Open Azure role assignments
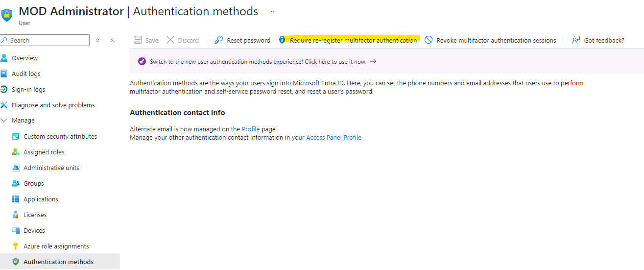644x270 pixels. (56, 246)
